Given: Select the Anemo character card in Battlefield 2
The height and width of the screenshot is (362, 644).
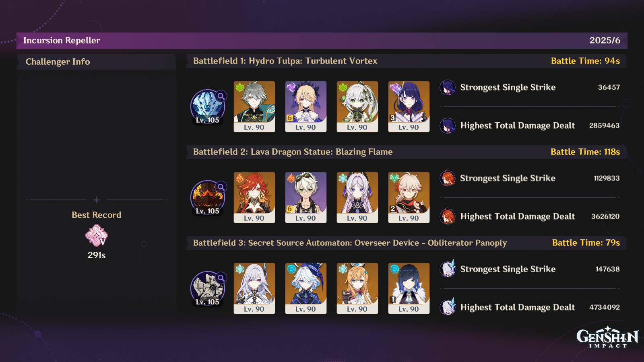Looking at the screenshot, I should coord(409,197).
